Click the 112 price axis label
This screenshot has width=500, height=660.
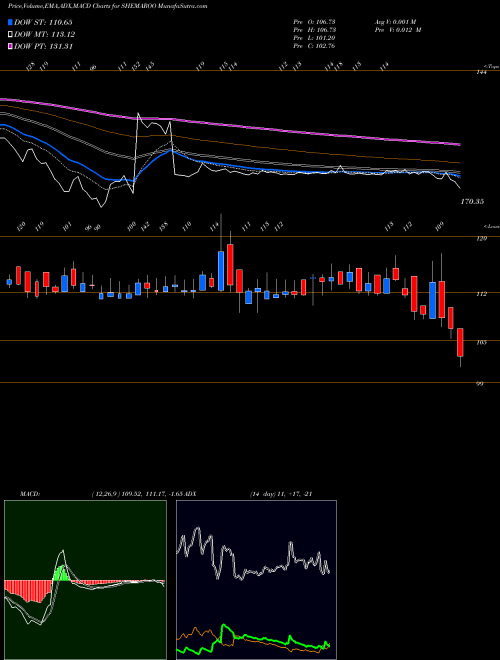click(x=482, y=294)
